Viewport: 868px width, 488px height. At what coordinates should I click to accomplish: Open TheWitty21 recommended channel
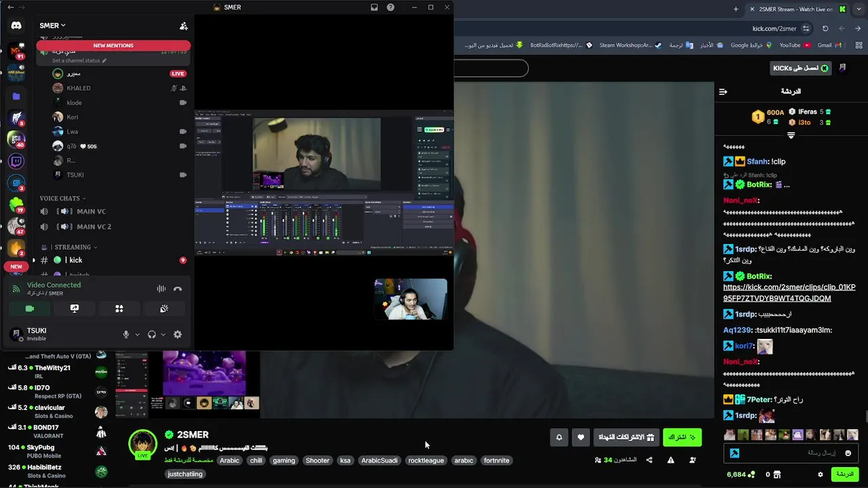[x=57, y=371]
